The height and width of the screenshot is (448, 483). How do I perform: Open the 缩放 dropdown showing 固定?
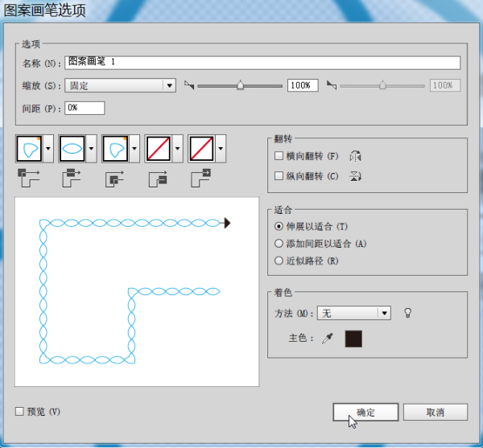point(120,85)
